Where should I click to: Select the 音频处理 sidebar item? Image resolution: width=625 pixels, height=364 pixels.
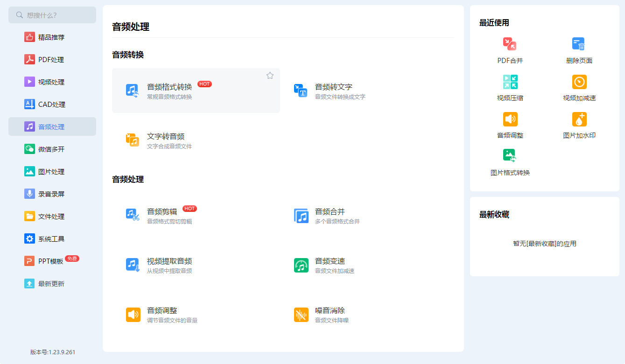[52, 126]
